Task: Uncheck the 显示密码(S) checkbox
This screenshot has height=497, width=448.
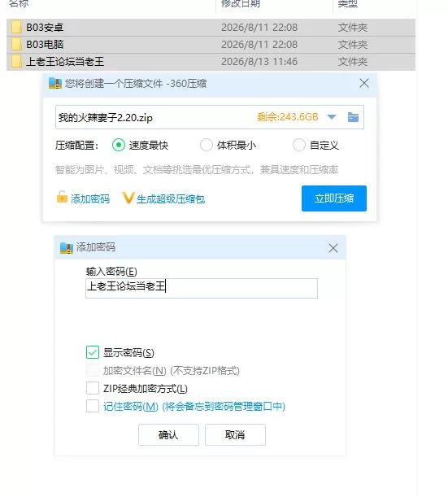Action: coord(93,352)
